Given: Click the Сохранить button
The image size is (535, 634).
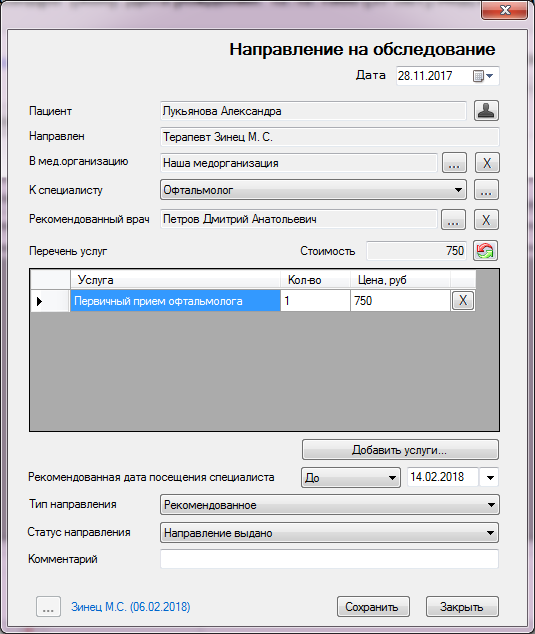Looking at the screenshot, I should click(x=373, y=607).
